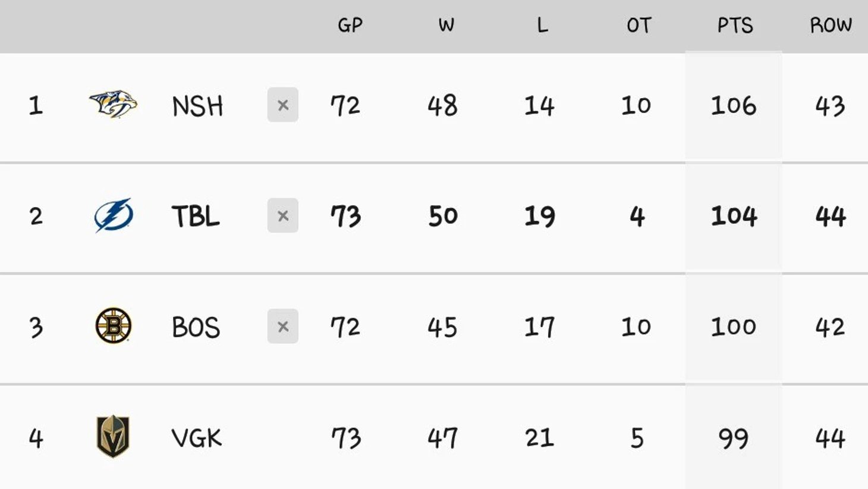The height and width of the screenshot is (489, 868).
Task: Sort standings by PTS column header
Action: pyautogui.click(x=735, y=25)
